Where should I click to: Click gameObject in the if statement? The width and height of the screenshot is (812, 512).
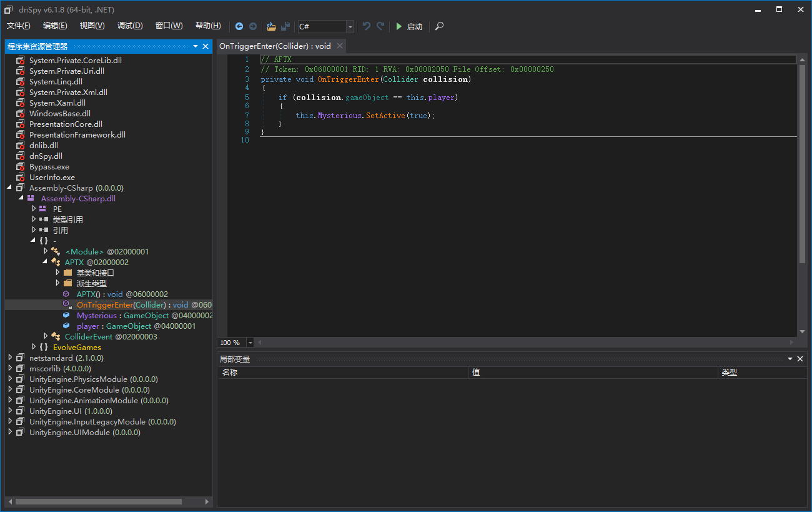367,98
